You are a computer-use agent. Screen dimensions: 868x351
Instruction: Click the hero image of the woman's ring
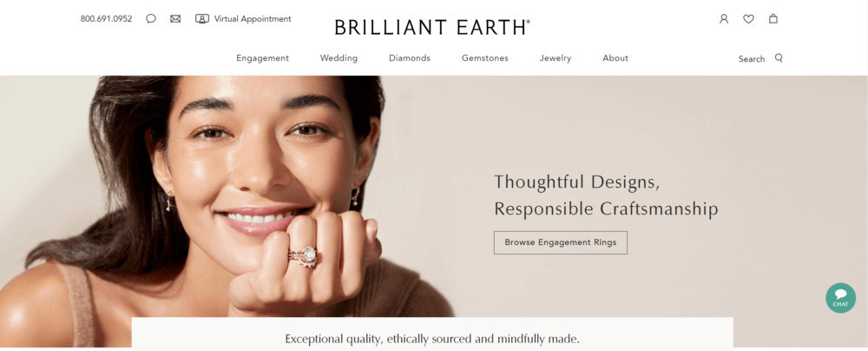pos(303,256)
